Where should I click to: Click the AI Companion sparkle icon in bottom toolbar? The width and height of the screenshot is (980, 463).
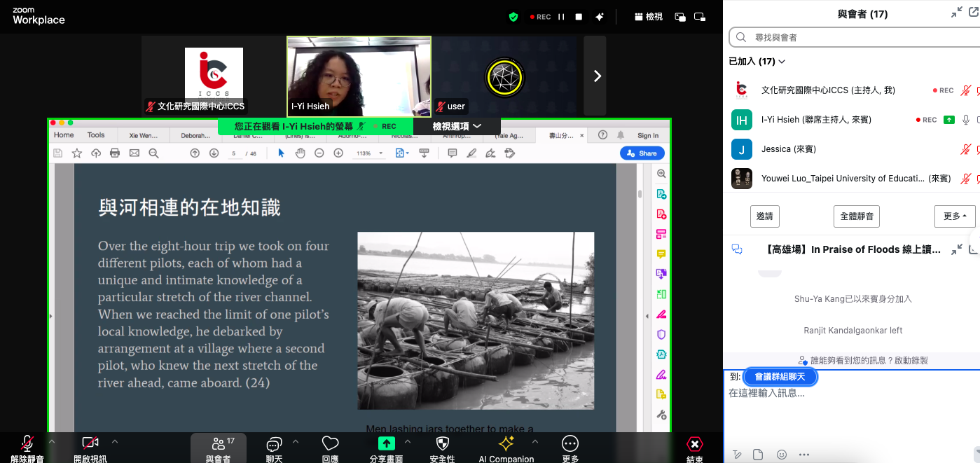click(x=506, y=444)
